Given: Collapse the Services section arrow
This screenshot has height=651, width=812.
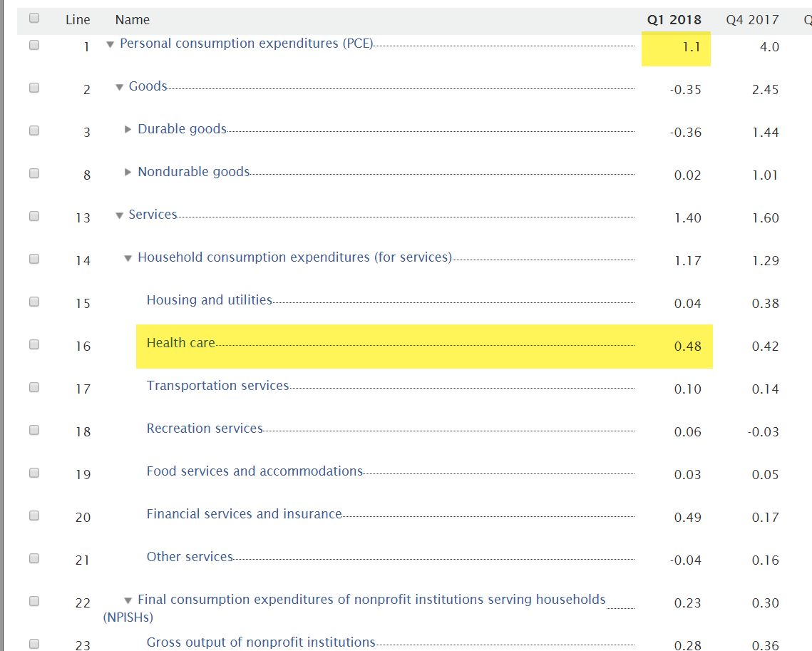Looking at the screenshot, I should pyautogui.click(x=119, y=215).
